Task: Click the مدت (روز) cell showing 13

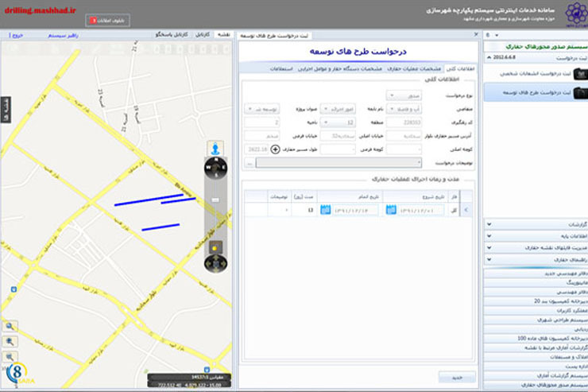Action: click(x=304, y=210)
